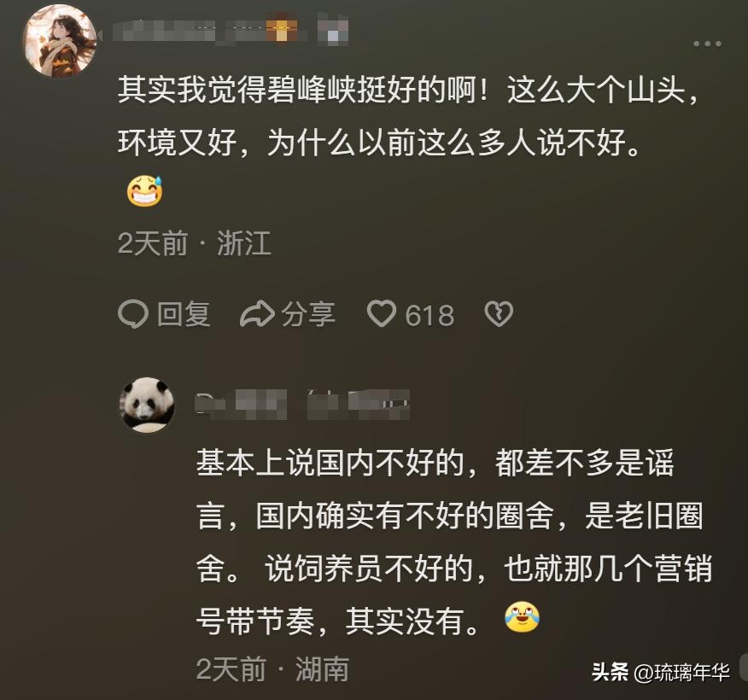The width and height of the screenshot is (748, 700).
Task: Open the anime girl avatar profile
Action: (x=60, y=40)
